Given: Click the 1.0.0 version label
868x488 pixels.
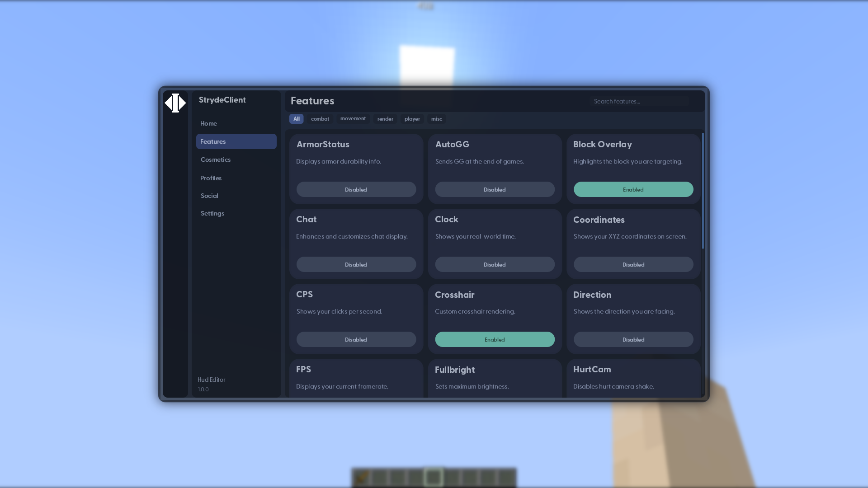Looking at the screenshot, I should pyautogui.click(x=203, y=389).
